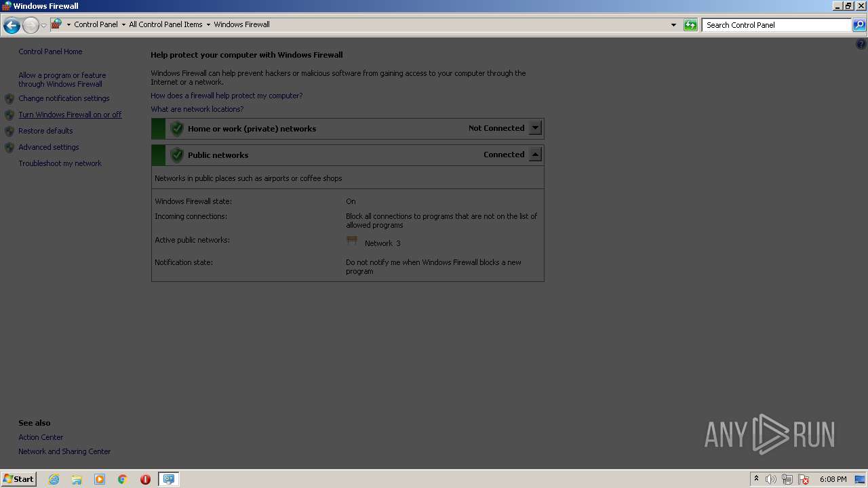Click Turn Windows Firewall on or off

click(x=70, y=115)
